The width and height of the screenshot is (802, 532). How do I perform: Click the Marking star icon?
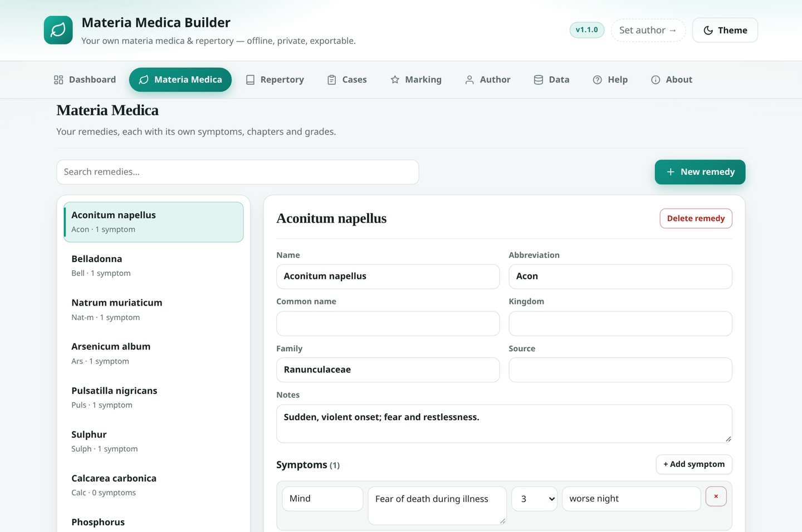pos(395,80)
